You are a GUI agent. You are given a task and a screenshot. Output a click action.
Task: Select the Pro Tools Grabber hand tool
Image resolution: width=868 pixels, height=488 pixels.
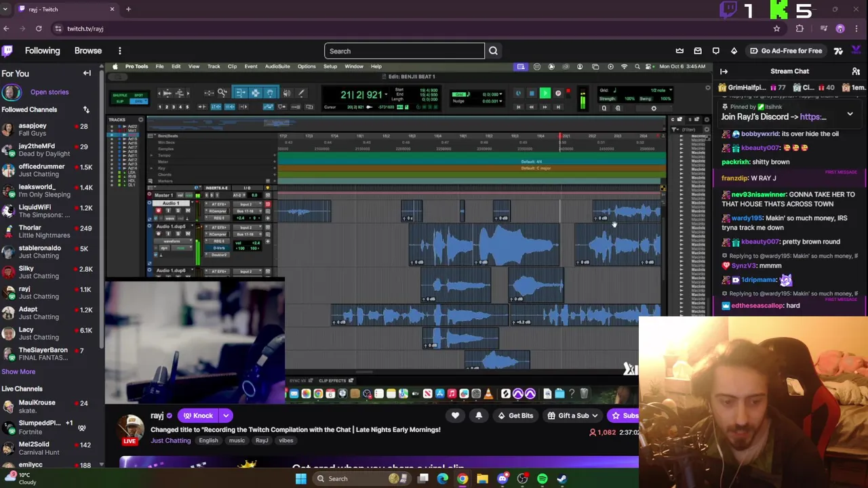point(270,93)
